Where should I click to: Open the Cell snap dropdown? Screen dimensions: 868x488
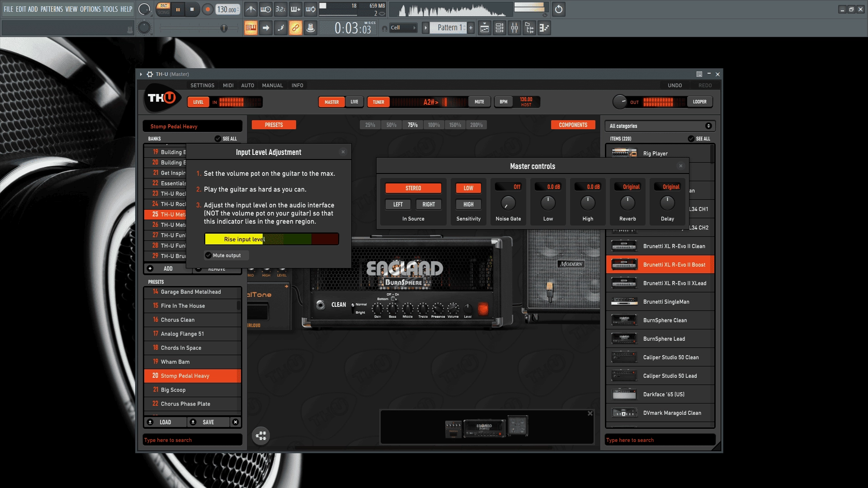point(403,28)
